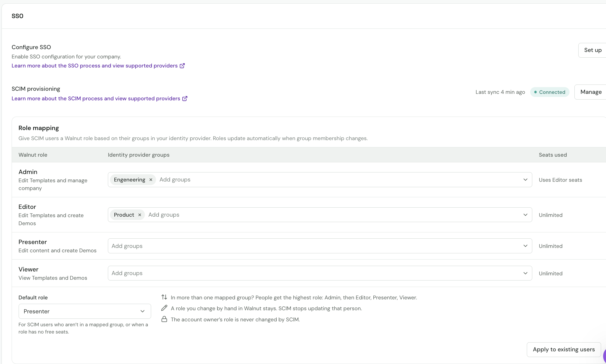The width and height of the screenshot is (606, 364).
Task: Click the 'Default role' label
Action: click(x=33, y=298)
